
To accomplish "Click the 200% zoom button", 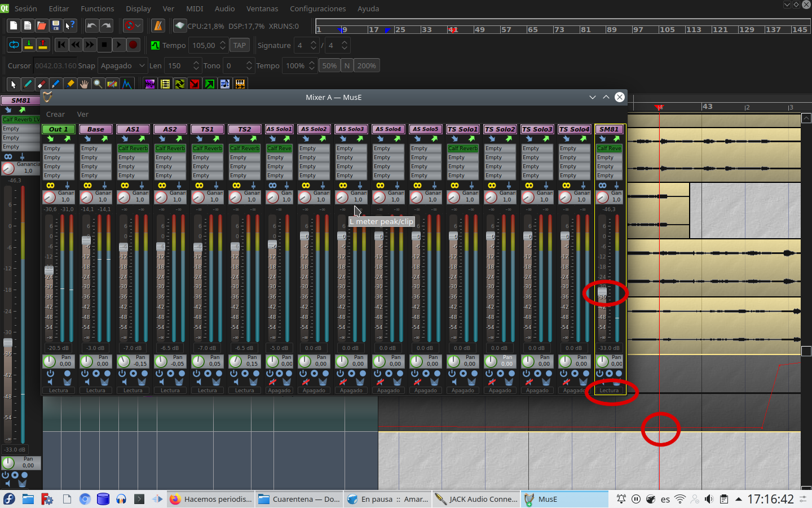I will pos(367,65).
